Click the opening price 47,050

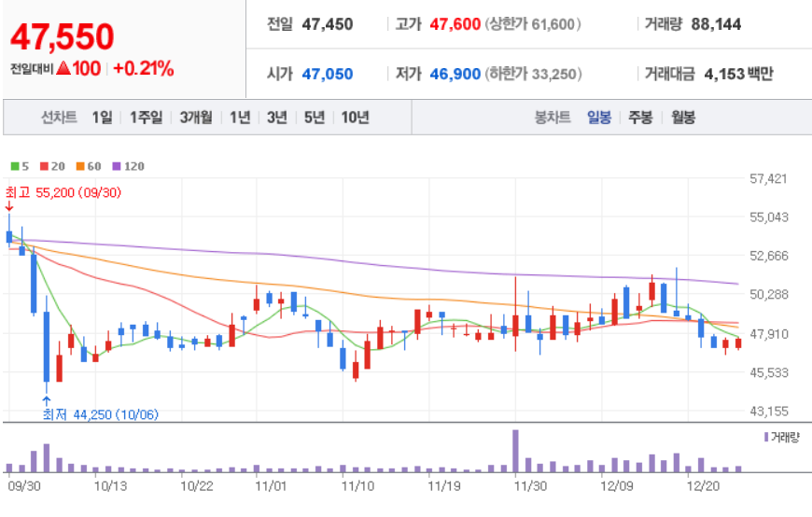(x=328, y=74)
